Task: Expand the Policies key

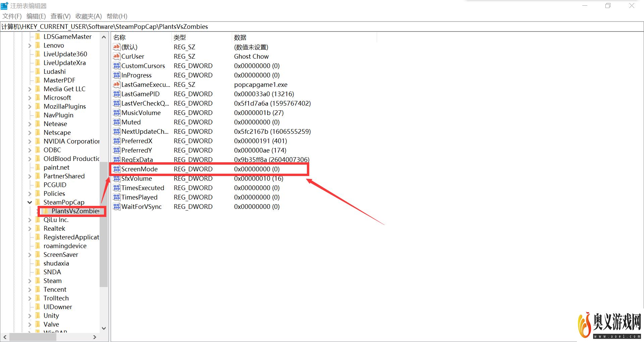Action: pos(30,193)
